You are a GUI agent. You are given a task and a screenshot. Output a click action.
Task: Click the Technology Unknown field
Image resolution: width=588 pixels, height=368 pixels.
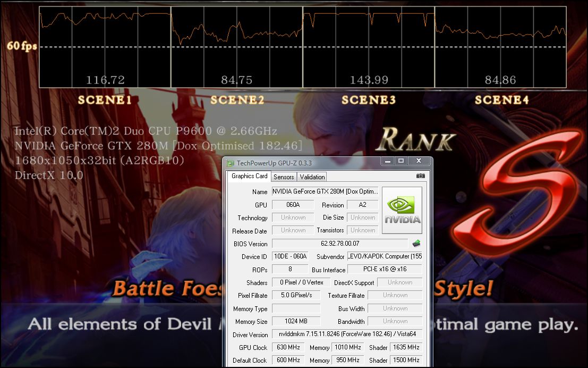click(293, 218)
